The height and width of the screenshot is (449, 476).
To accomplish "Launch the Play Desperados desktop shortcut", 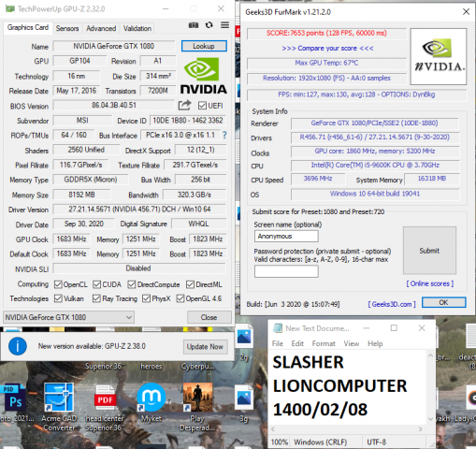I will coord(198,397).
